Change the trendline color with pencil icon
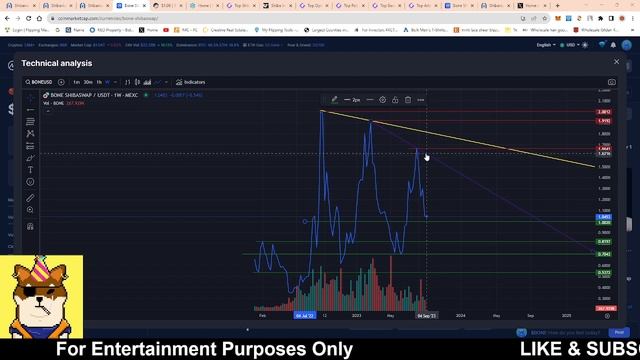 coord(334,100)
